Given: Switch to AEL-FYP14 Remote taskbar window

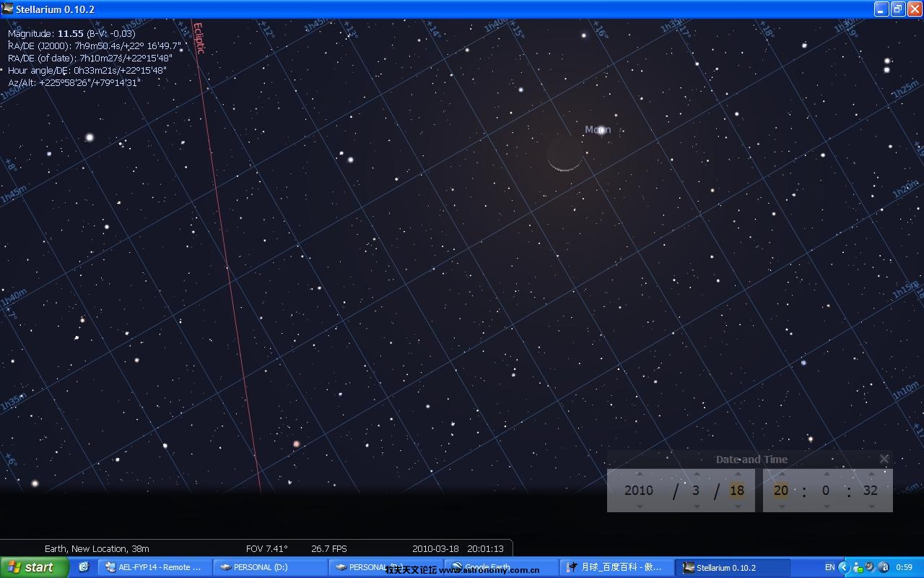Looking at the screenshot, I should [x=154, y=567].
